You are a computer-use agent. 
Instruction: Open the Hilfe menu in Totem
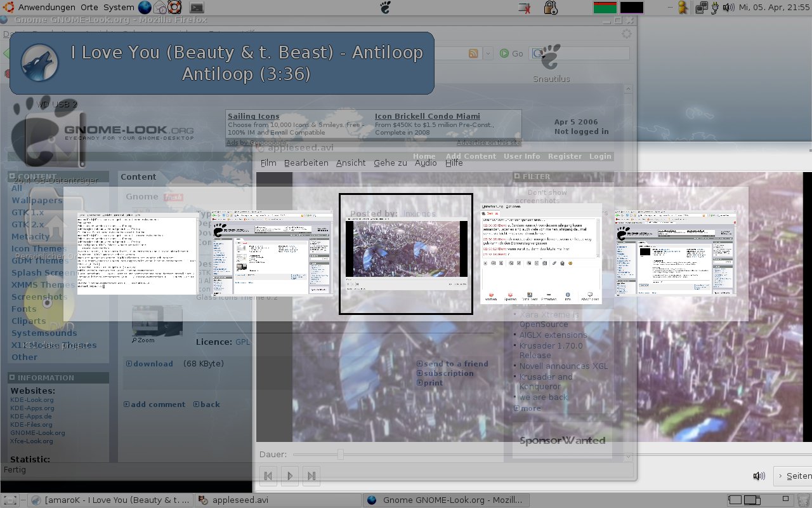click(x=454, y=163)
